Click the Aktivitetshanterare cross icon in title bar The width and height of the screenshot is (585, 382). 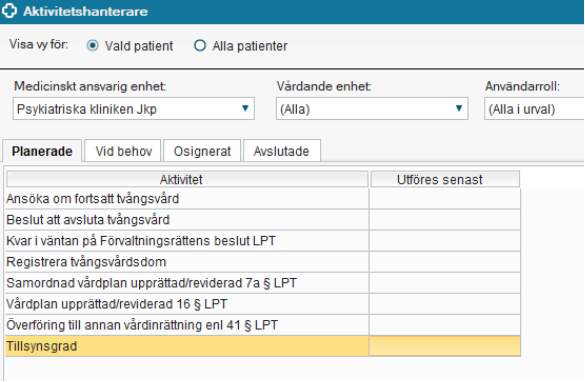(9, 11)
